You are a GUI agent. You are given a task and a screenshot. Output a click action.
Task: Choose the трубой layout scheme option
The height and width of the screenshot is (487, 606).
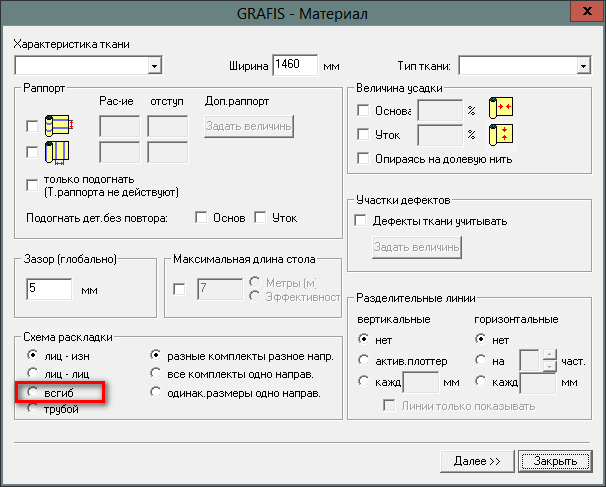[x=34, y=410]
